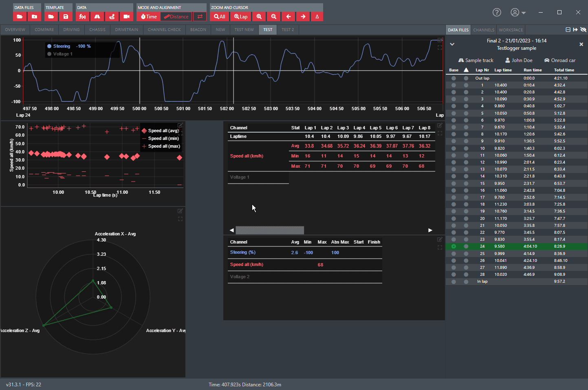Viewport: 588px width, 390px height.
Task: Toggle hidden-eye visibility icon in Data Files panel
Action: click(x=583, y=30)
